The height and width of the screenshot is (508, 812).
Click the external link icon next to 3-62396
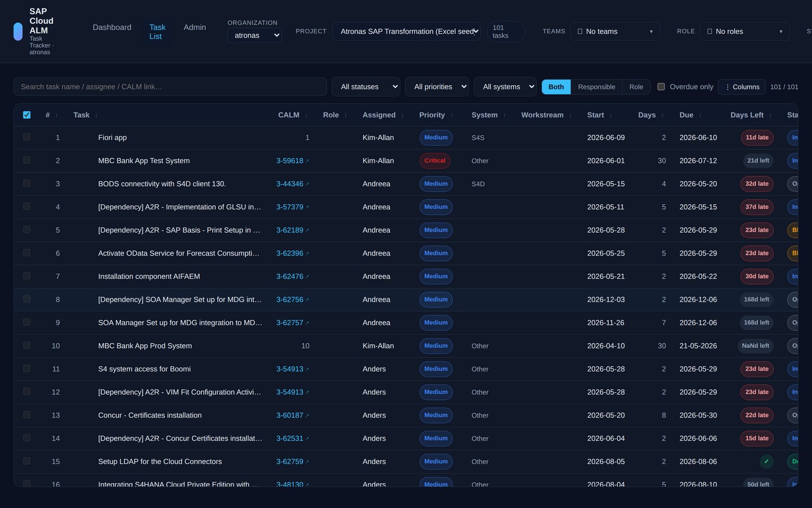(307, 253)
